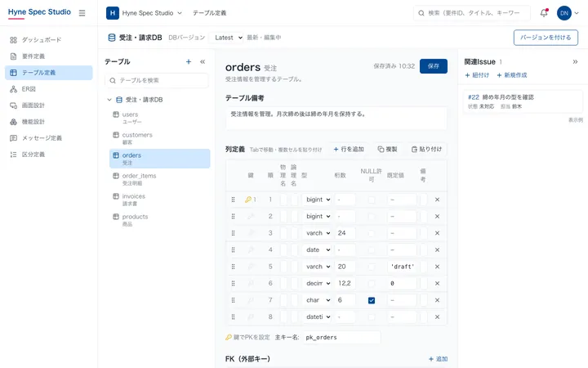Open the DN user avatar menu
This screenshot has height=368, width=588.
568,13
